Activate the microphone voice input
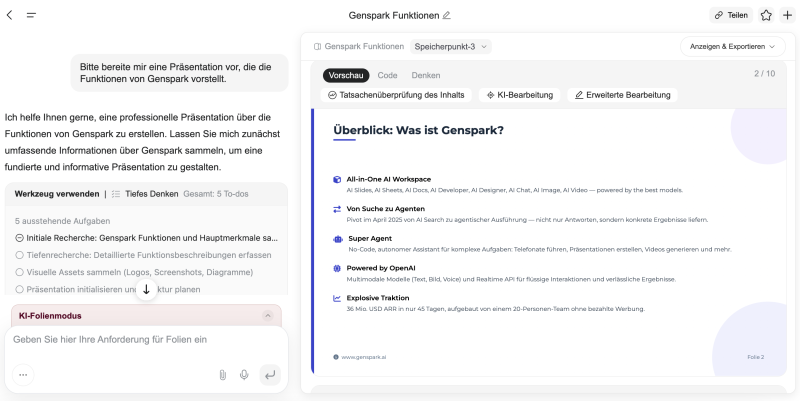The height and width of the screenshot is (401, 800). 244,375
